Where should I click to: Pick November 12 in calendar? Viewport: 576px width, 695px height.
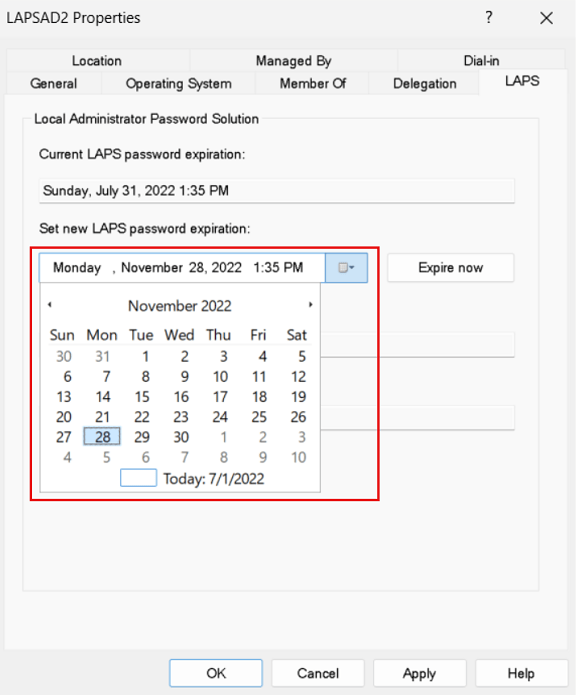tap(298, 377)
